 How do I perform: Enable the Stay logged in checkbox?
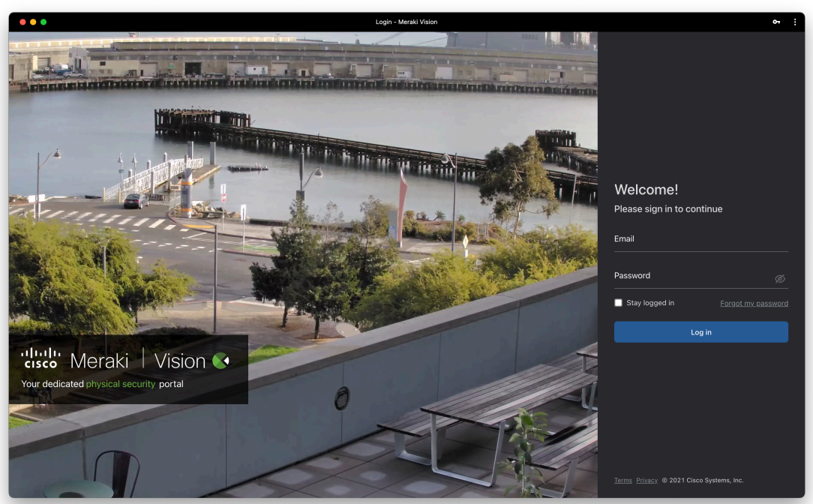[x=618, y=303]
